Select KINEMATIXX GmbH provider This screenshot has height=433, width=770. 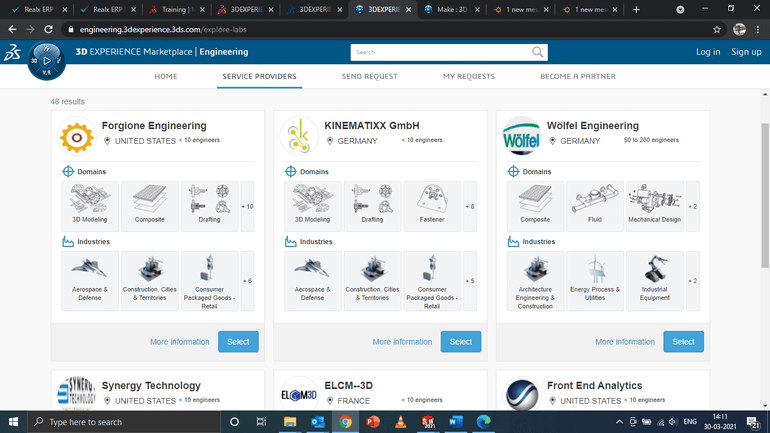click(461, 342)
